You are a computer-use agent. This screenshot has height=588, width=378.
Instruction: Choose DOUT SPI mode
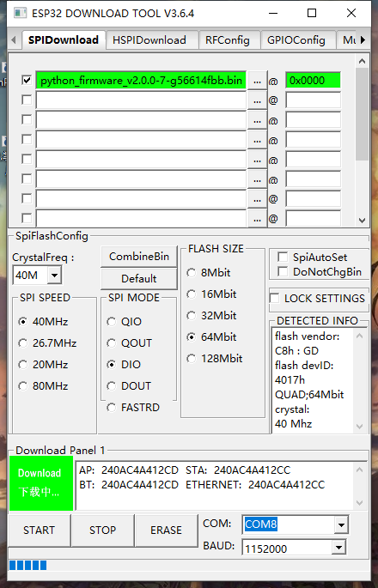(129, 386)
